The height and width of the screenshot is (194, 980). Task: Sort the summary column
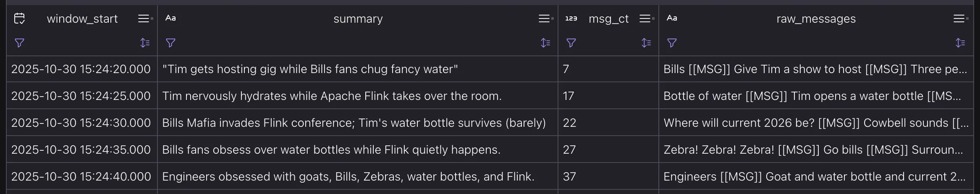(545, 43)
